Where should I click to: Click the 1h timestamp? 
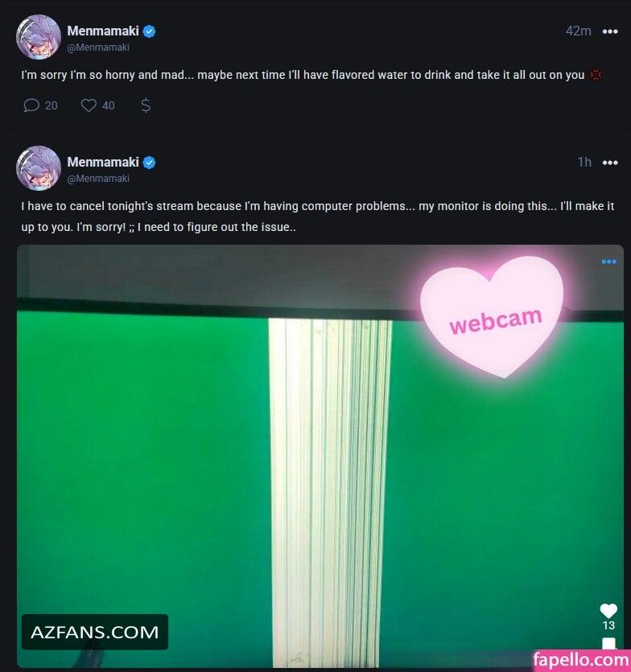tap(584, 163)
